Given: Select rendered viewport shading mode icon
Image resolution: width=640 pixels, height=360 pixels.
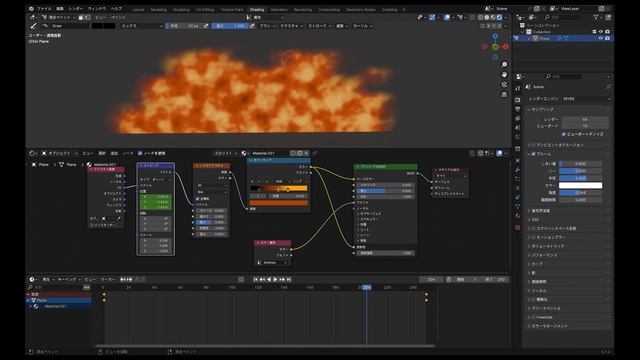Looking at the screenshot, I should coord(499,18).
